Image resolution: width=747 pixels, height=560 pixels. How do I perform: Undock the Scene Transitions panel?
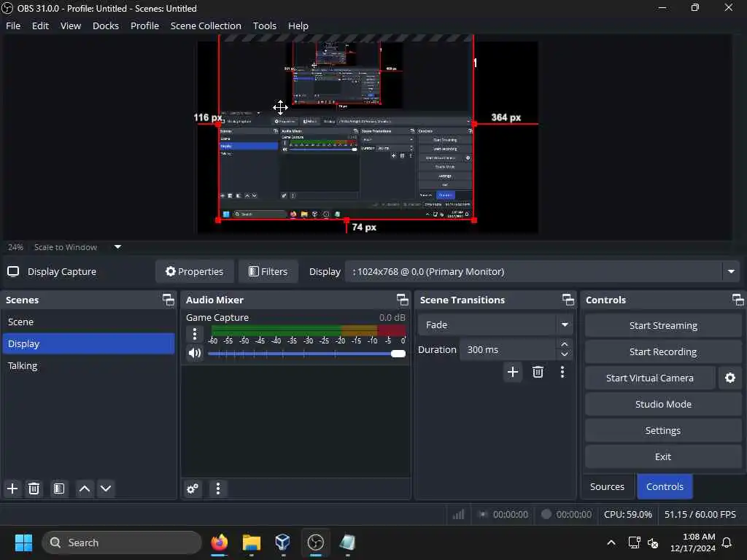tap(568, 300)
